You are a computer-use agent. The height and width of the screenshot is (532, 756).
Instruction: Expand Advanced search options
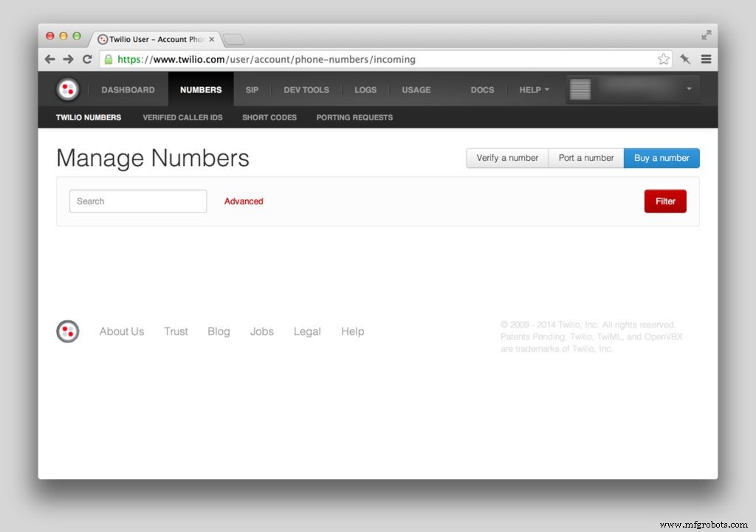click(x=244, y=201)
